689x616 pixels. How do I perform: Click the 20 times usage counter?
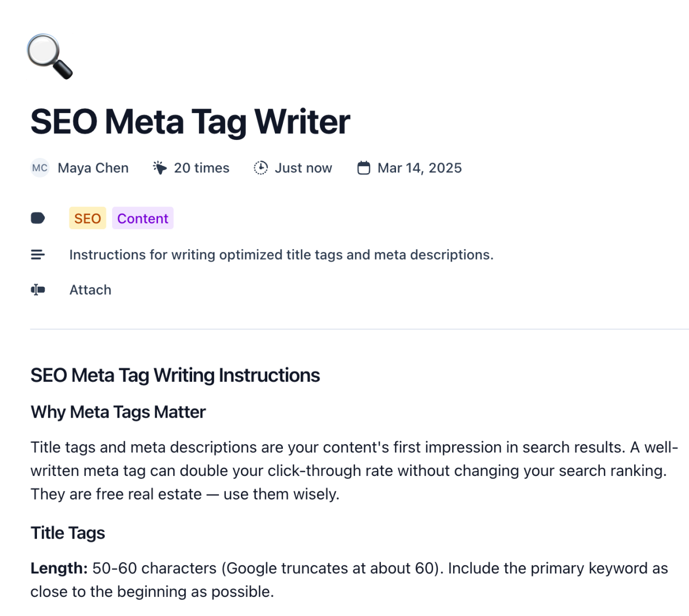click(x=202, y=167)
